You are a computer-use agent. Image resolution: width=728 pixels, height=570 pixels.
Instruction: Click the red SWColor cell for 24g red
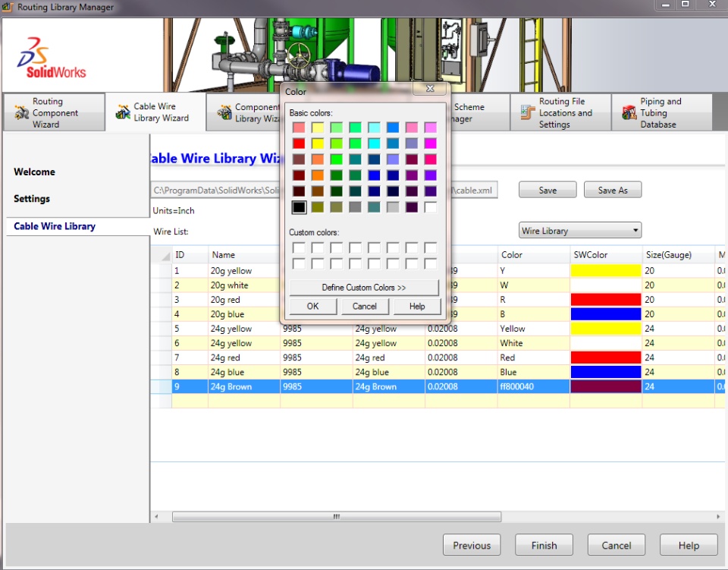point(606,357)
